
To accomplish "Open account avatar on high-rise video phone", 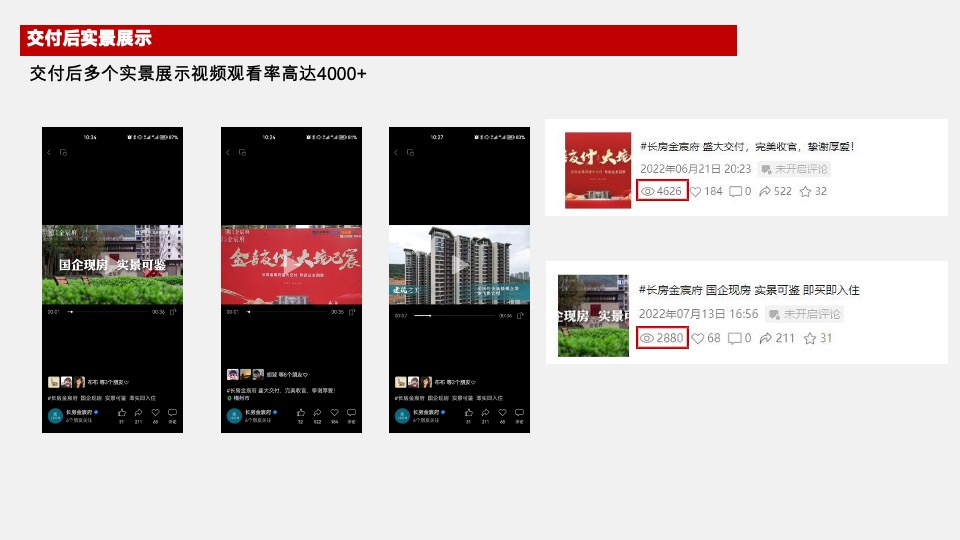I will 402,416.
